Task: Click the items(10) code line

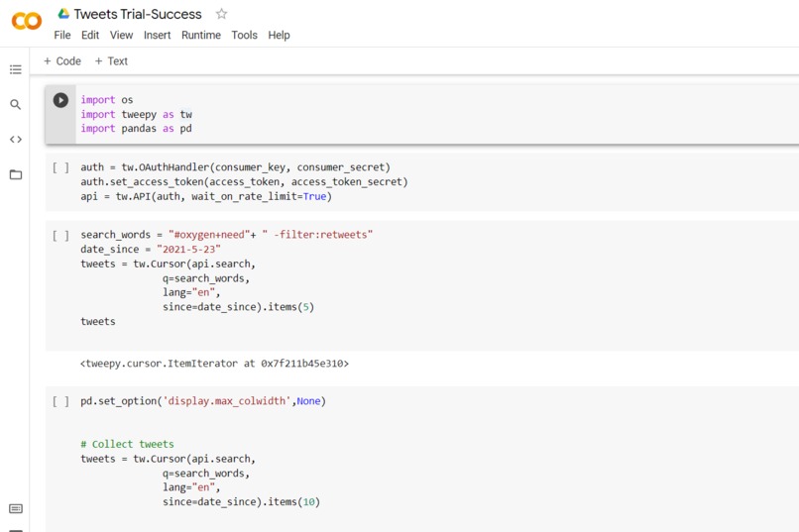Action: 241,502
